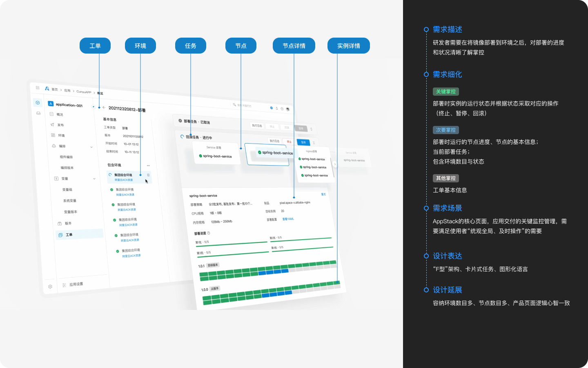Click the spinner icon of 回滚任务·进行中

point(182,136)
